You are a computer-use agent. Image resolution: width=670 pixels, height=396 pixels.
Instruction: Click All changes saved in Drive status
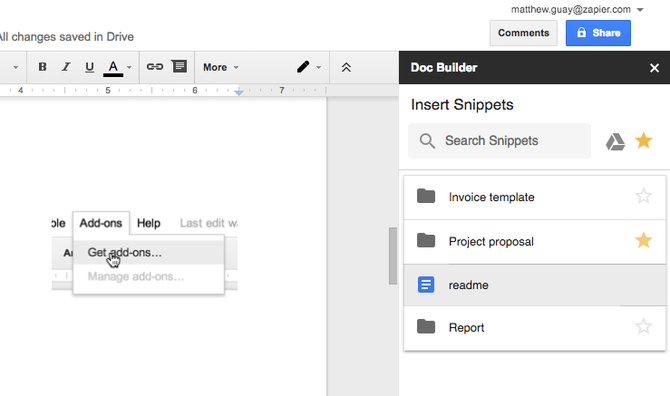coord(67,37)
